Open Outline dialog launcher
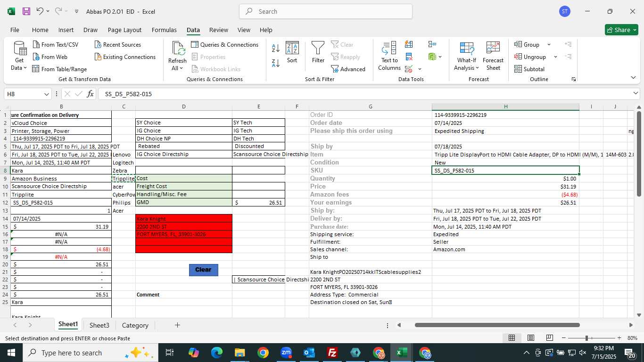644x362 pixels. click(574, 79)
